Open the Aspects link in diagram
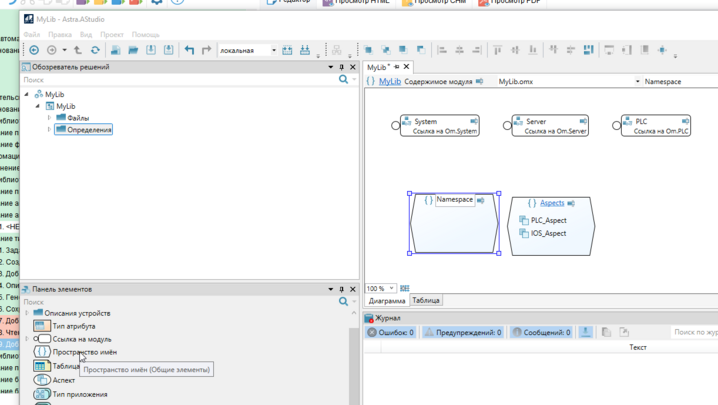This screenshot has height=405, width=718. [x=552, y=203]
